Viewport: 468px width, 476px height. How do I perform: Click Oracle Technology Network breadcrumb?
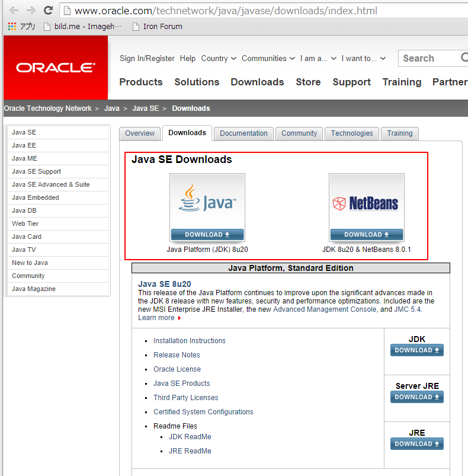point(47,108)
